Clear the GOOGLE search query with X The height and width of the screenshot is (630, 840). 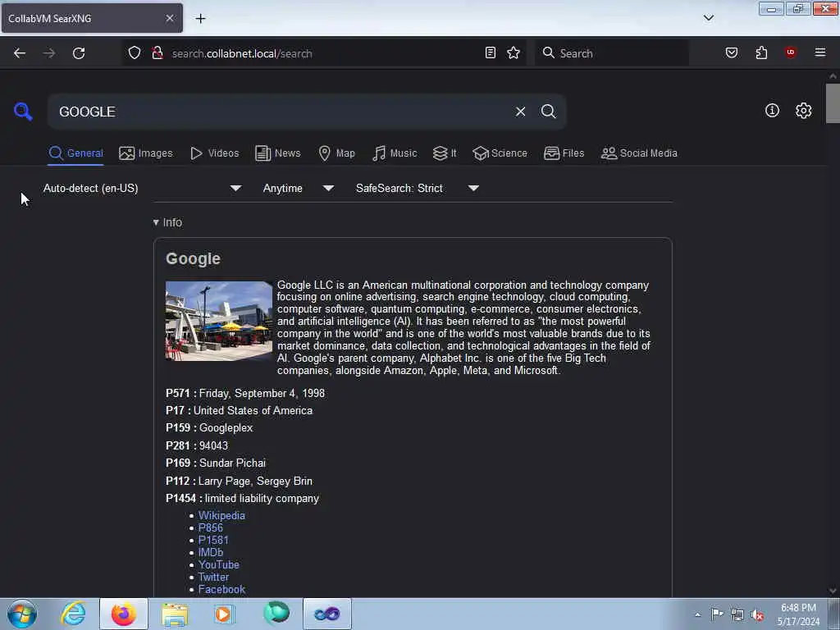[520, 112]
